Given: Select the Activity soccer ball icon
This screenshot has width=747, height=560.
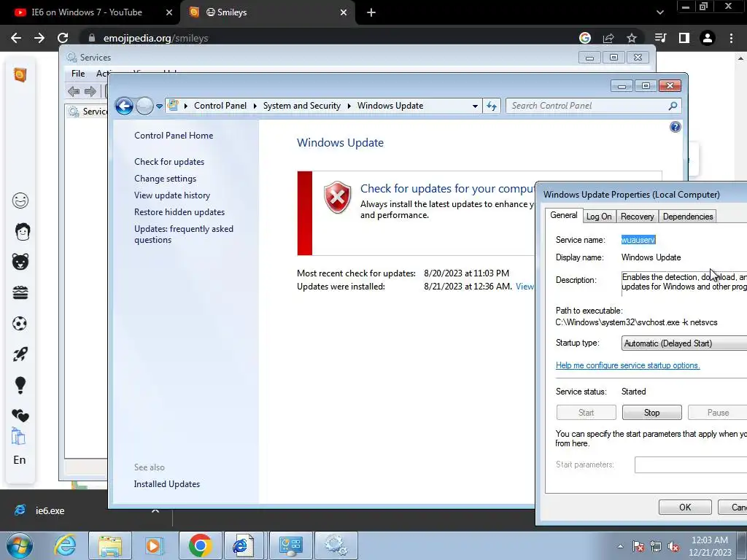Looking at the screenshot, I should coord(20,324).
